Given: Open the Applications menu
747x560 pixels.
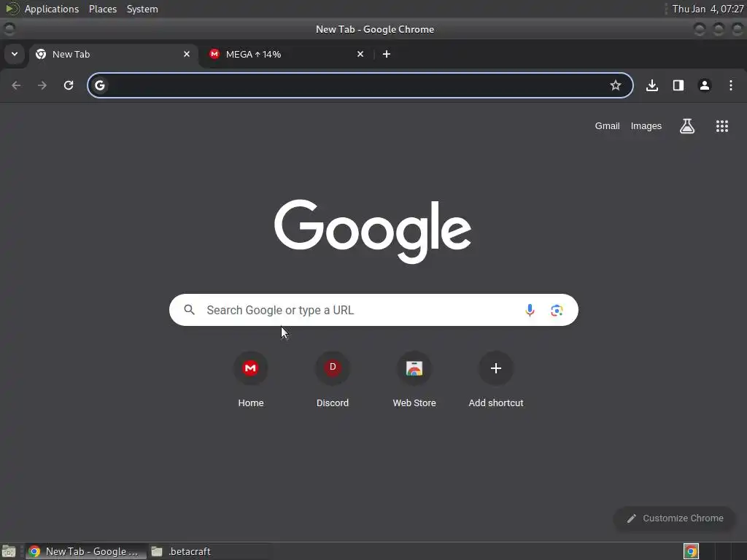Looking at the screenshot, I should [x=52, y=9].
